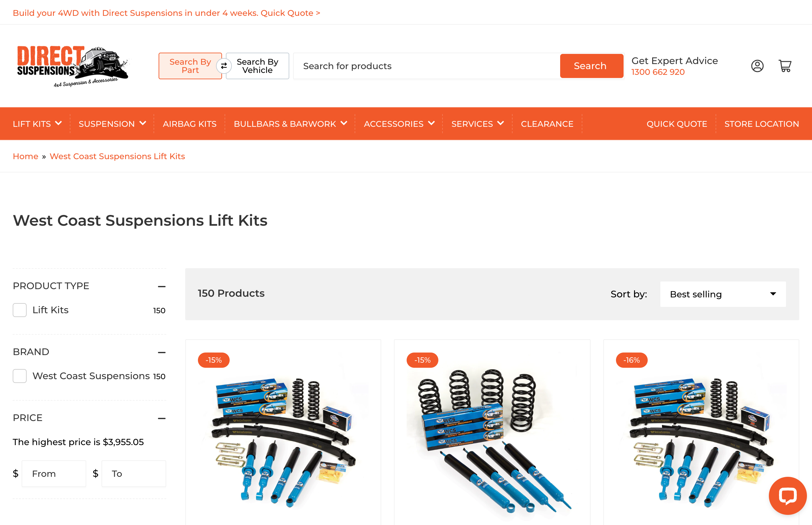Click the price From input field
This screenshot has width=812, height=525.
click(54, 473)
